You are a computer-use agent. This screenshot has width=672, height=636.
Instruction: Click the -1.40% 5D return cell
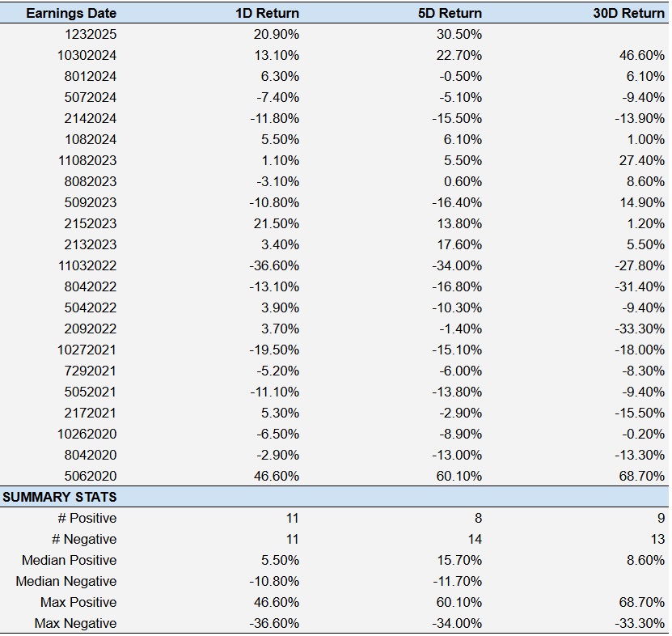click(x=461, y=329)
